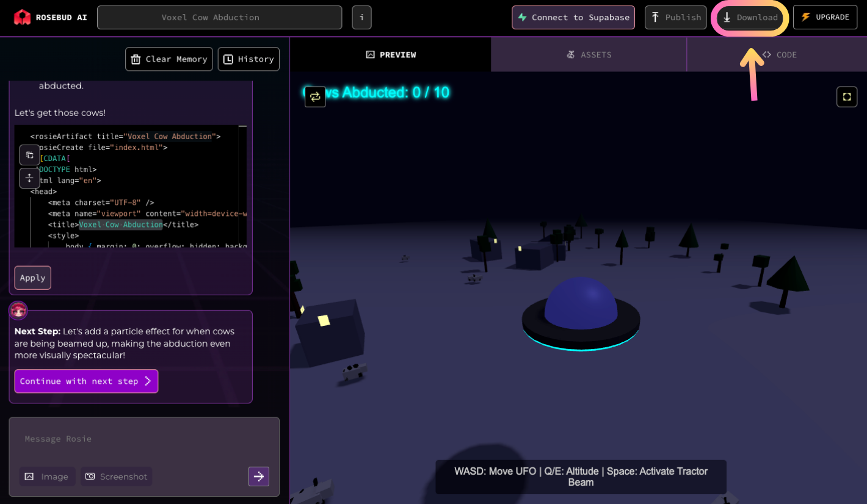Focus the Message Rosie input field
This screenshot has width=867, height=504.
coord(144,439)
